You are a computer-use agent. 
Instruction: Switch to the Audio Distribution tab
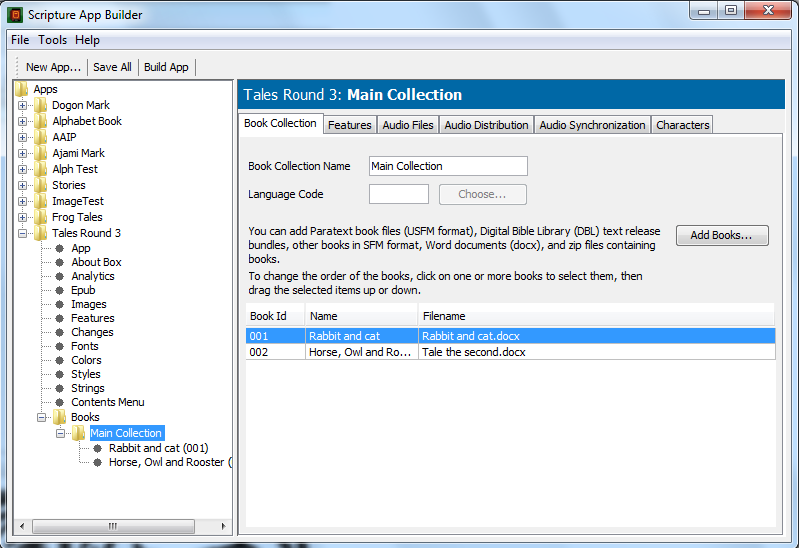pos(486,125)
